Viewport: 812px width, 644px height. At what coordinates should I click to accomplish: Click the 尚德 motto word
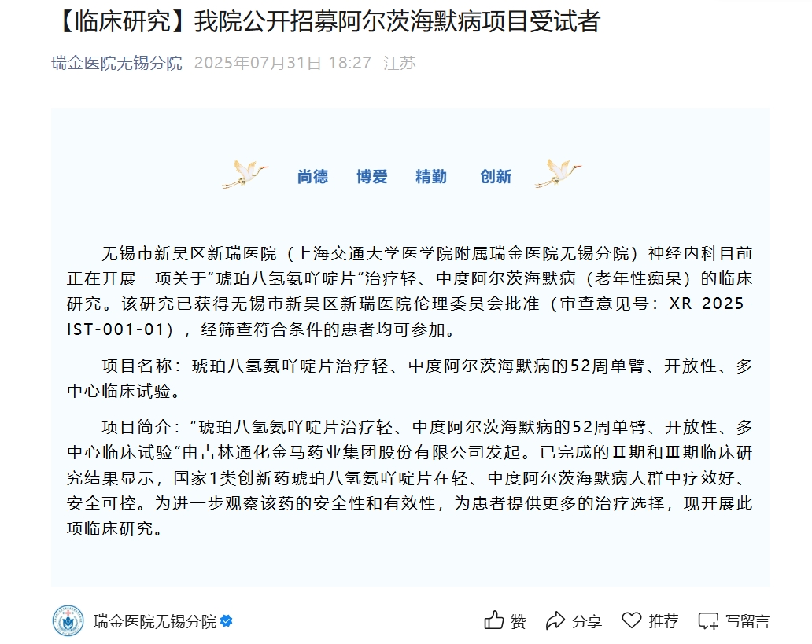point(313,177)
